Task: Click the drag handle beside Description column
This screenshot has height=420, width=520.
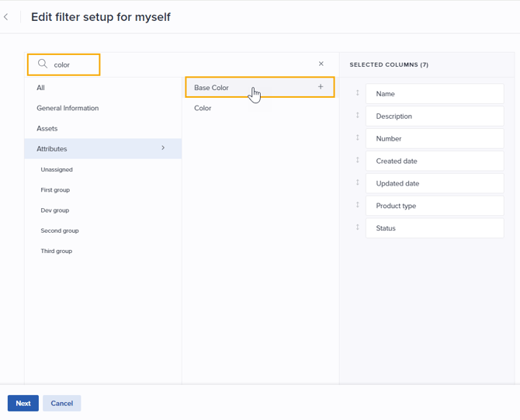Action: (x=358, y=116)
